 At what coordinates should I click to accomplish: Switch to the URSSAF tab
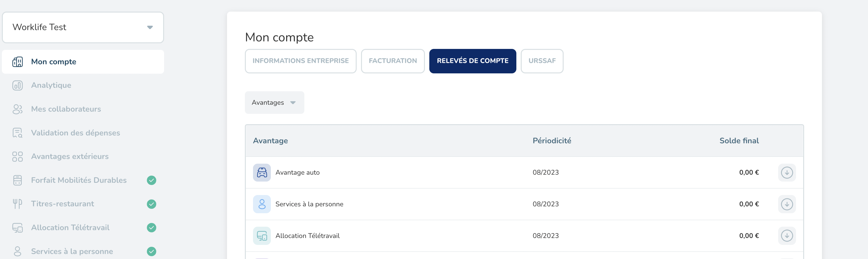(542, 61)
